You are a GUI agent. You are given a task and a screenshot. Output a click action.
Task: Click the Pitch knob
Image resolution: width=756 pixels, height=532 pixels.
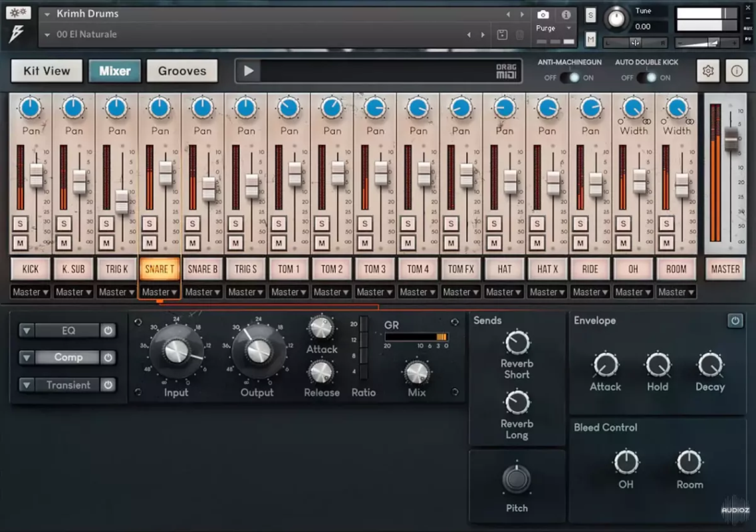(x=517, y=479)
